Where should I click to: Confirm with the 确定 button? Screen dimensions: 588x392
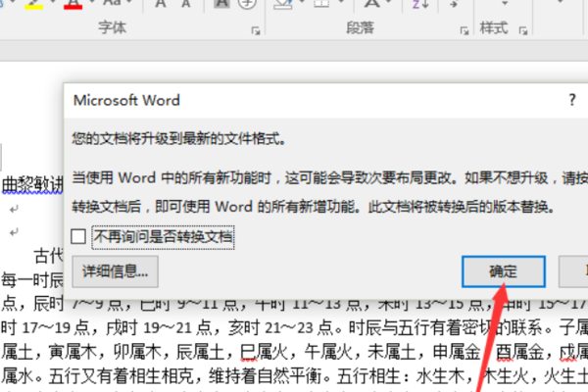[504, 271]
